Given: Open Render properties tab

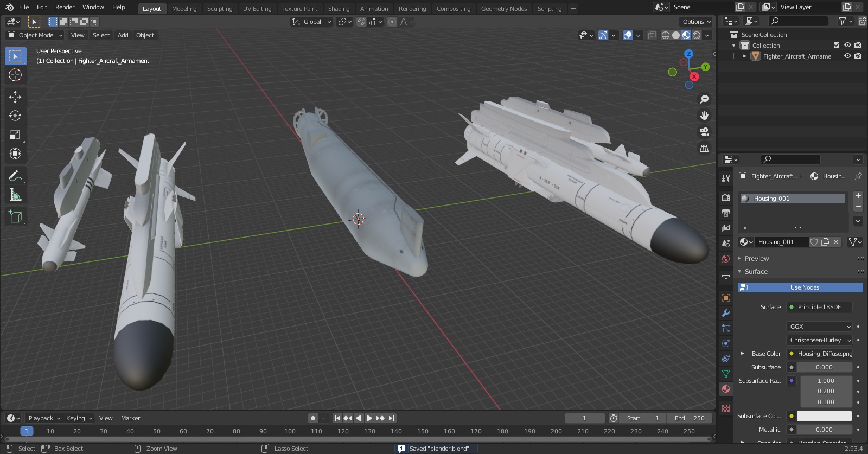Looking at the screenshot, I should (x=726, y=197).
